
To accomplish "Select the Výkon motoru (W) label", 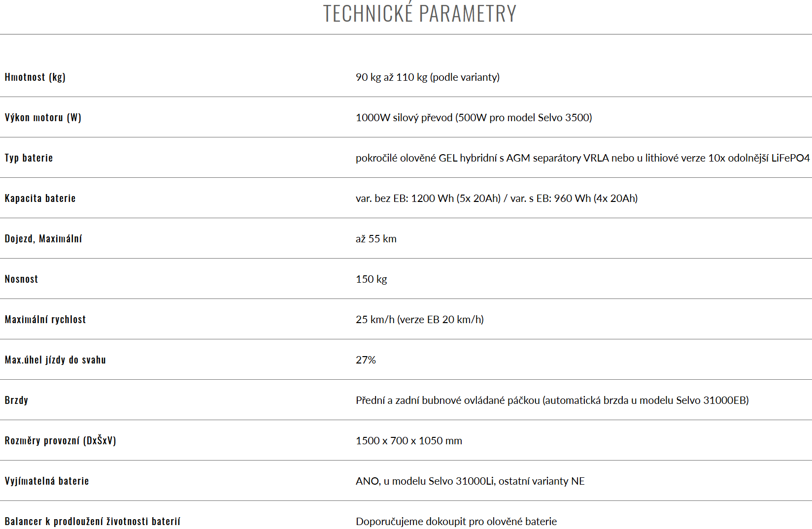I will (43, 117).
